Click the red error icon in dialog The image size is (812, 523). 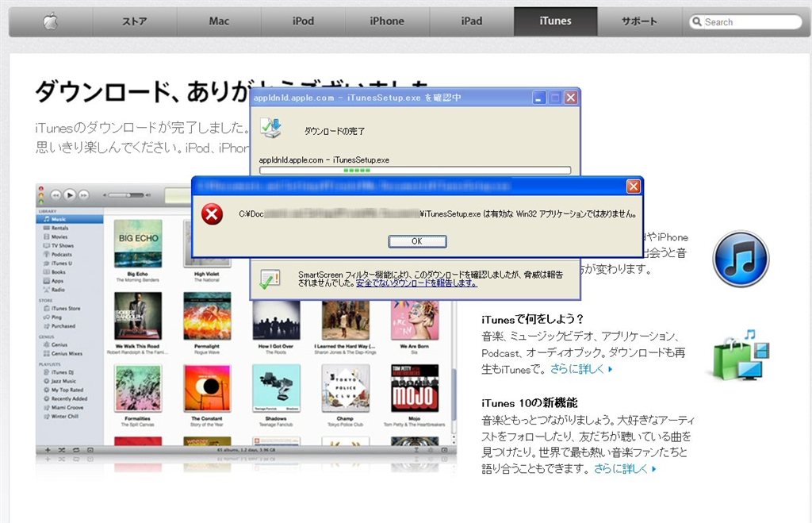[x=212, y=214]
